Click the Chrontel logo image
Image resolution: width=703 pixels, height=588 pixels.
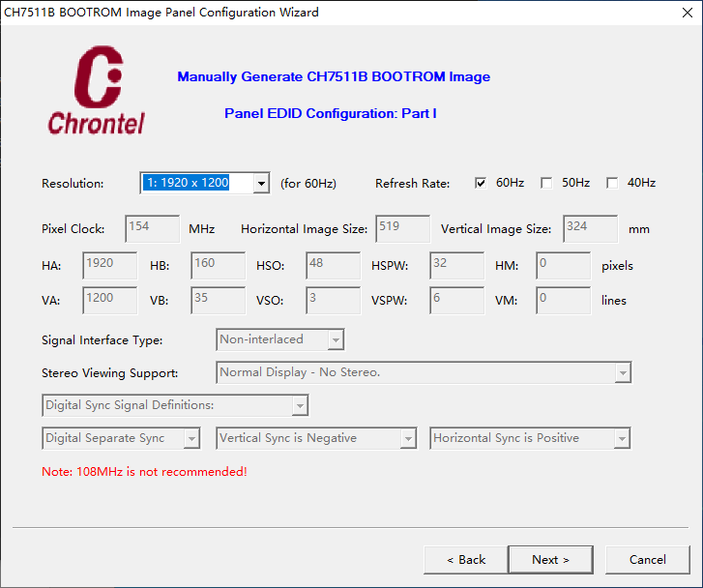97,90
